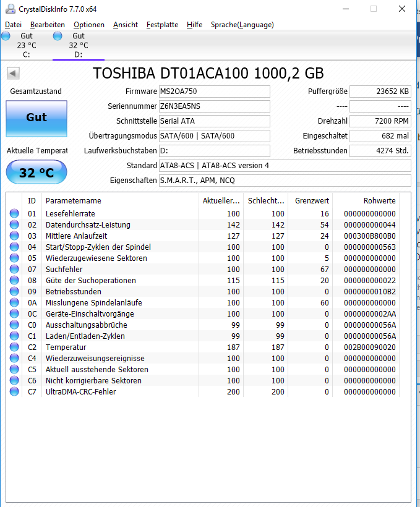420x507 pixels.
Task: Click the status icon for Suchfehler
Action: click(14, 269)
